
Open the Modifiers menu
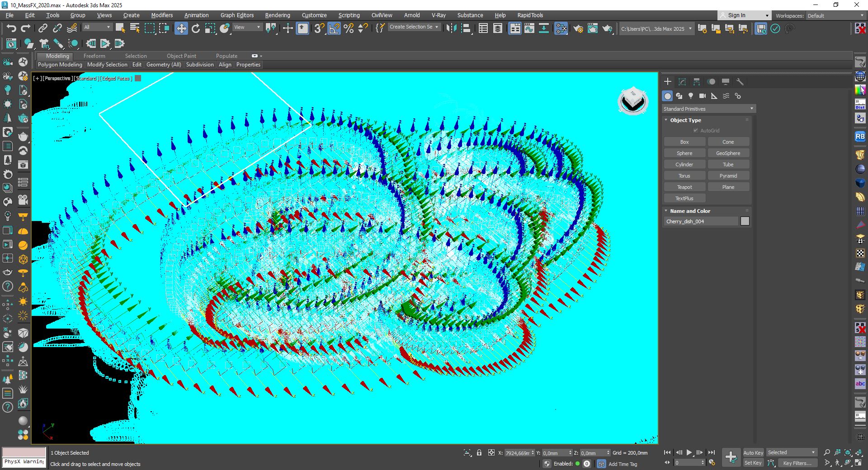[162, 15]
